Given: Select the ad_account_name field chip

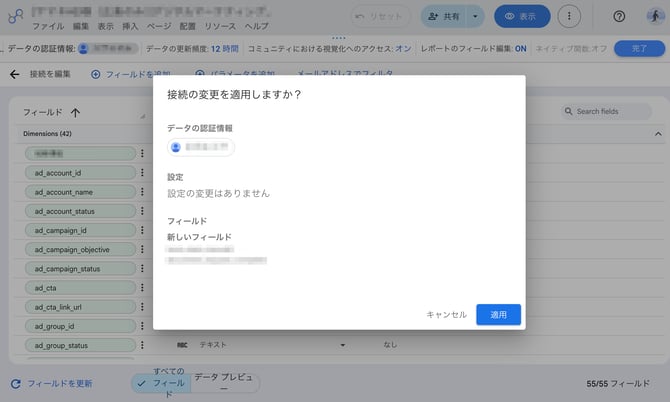Looking at the screenshot, I should coord(80,192).
